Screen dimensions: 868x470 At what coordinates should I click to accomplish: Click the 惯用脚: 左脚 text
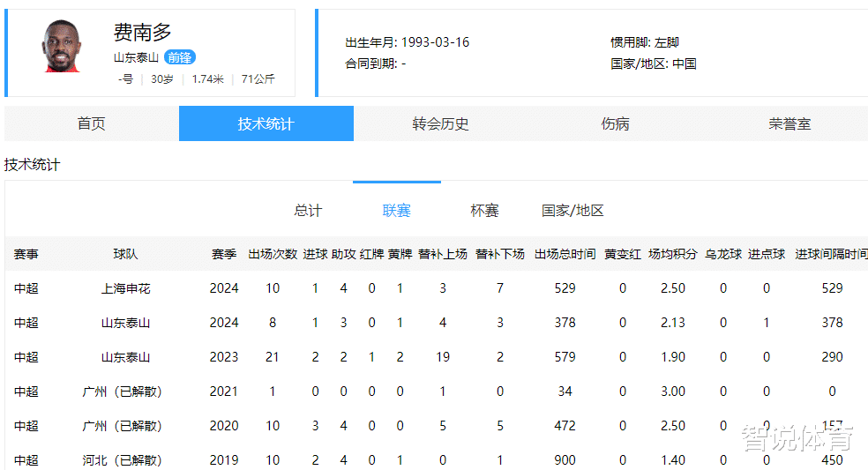(644, 42)
